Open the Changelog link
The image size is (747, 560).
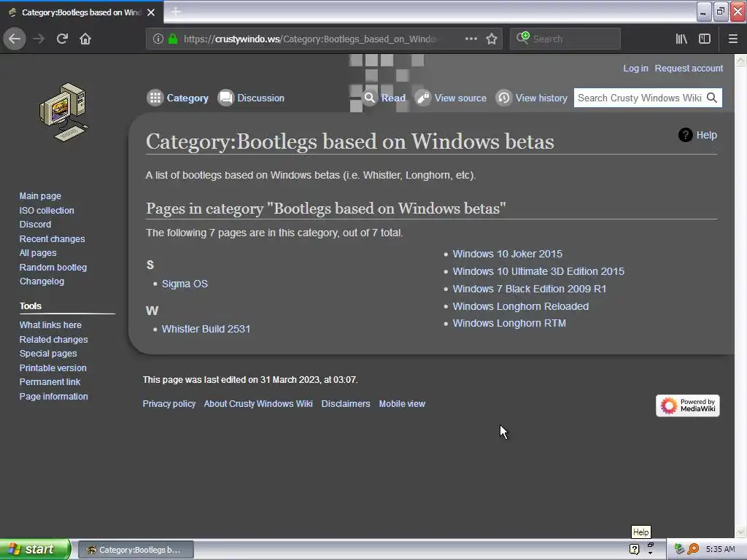[42, 281]
